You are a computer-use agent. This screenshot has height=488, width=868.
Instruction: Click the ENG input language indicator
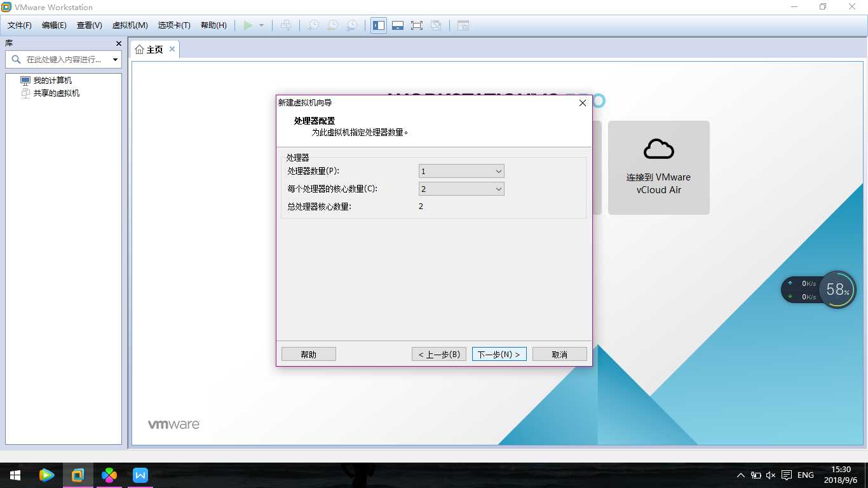[x=806, y=475]
